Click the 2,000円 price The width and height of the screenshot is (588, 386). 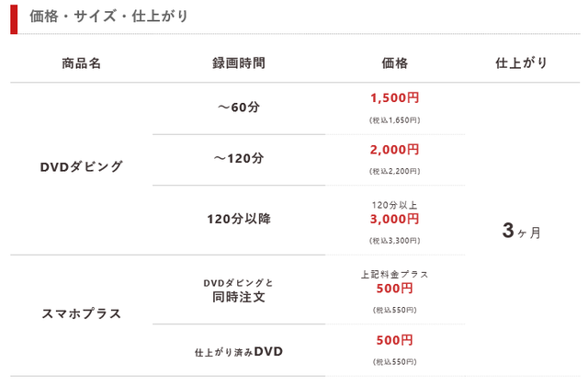pyautogui.click(x=394, y=150)
